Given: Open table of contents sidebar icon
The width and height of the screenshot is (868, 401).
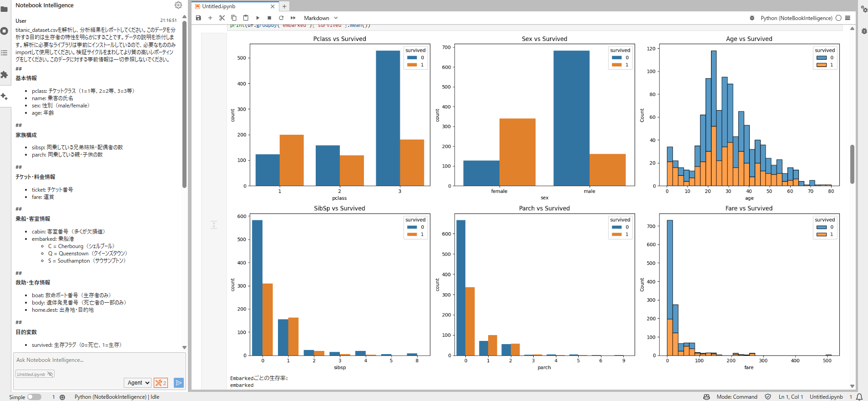Looking at the screenshot, I should pos(5,53).
